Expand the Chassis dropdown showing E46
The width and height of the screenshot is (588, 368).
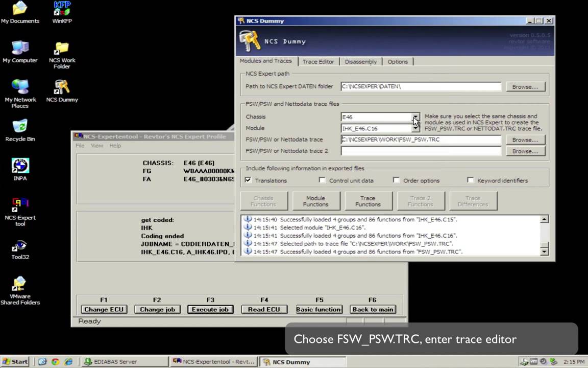[x=415, y=117]
